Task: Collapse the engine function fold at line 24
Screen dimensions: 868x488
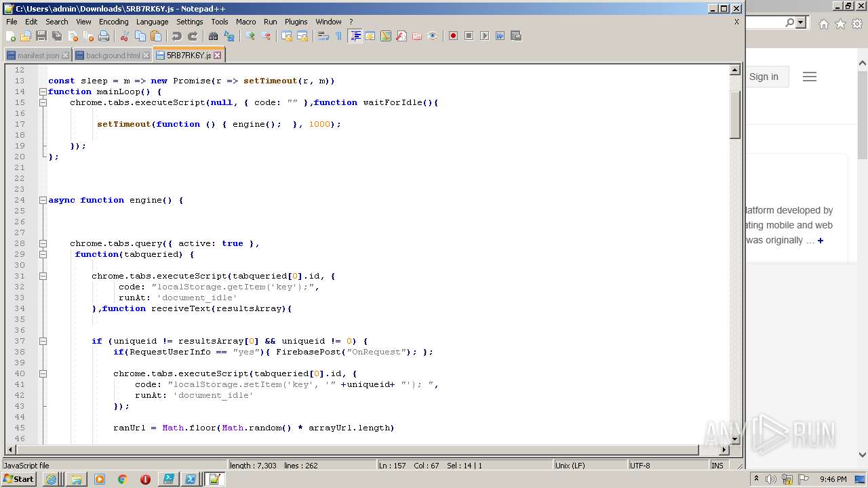Action: pos(43,200)
